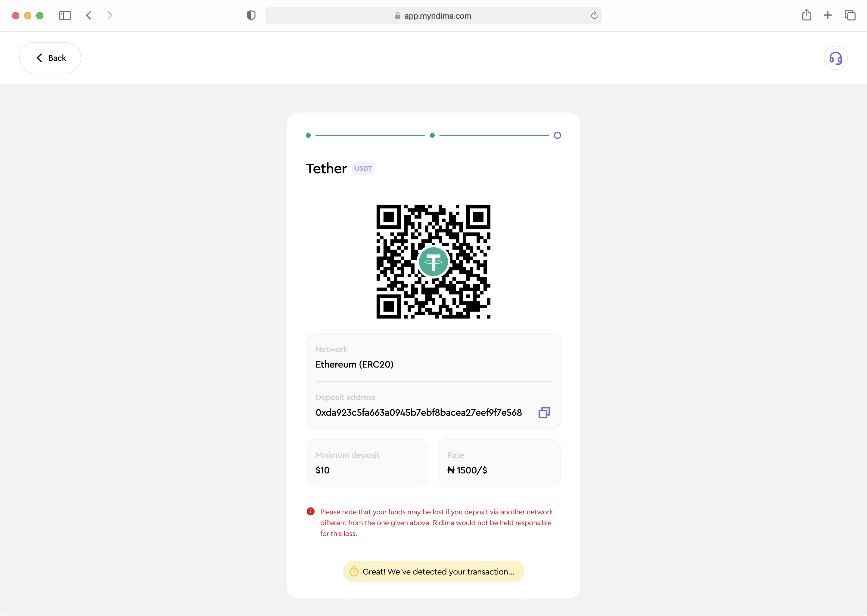Copy the deposit address with copy icon
867x616 pixels.
[x=544, y=413]
